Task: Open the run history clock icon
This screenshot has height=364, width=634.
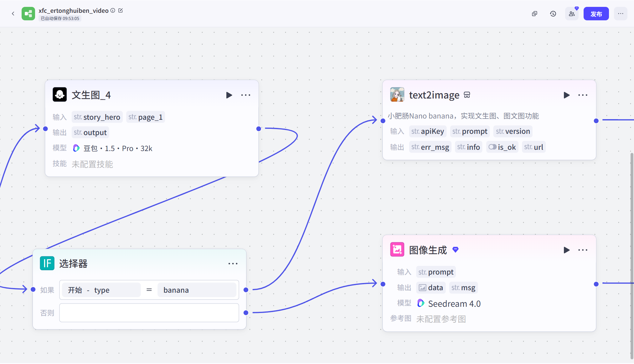Action: 553,14
